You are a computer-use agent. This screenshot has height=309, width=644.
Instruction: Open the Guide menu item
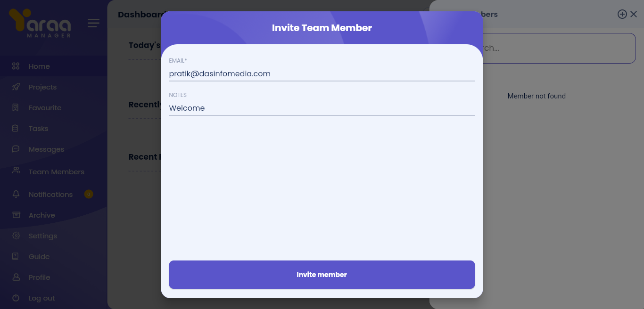click(39, 257)
